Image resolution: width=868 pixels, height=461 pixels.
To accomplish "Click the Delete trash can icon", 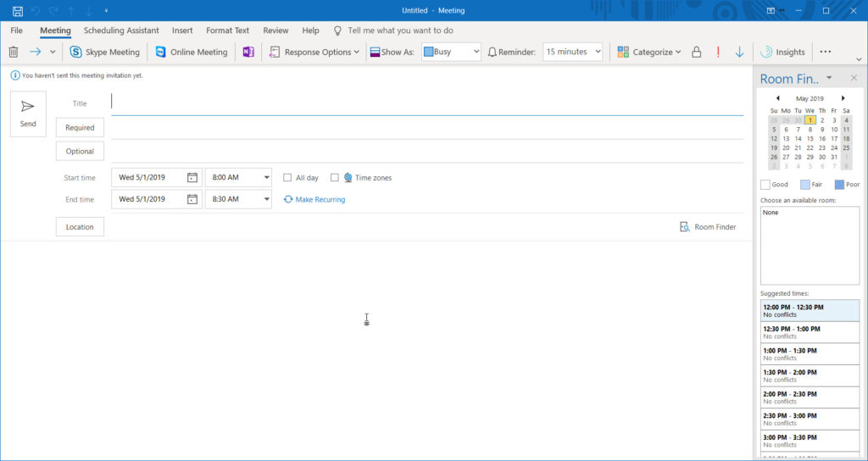I will click(14, 52).
